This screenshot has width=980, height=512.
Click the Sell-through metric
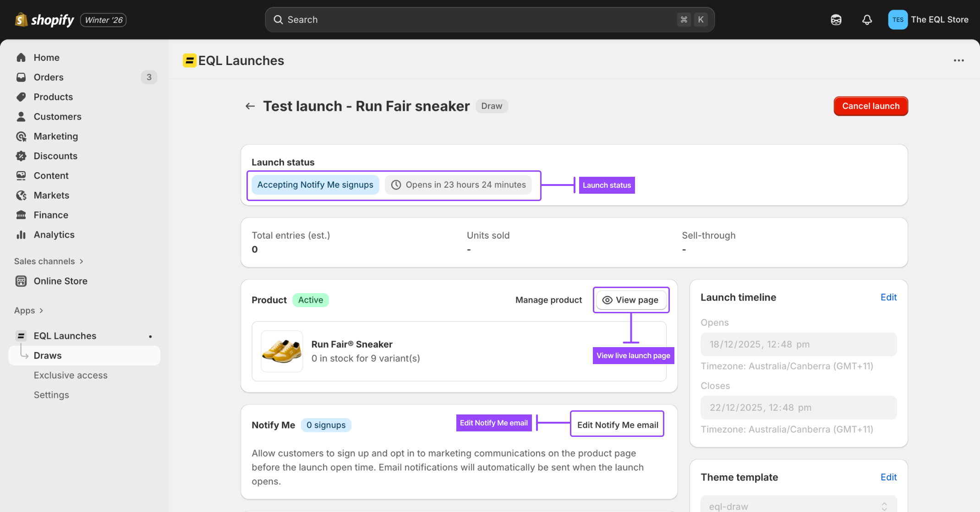pyautogui.click(x=709, y=242)
